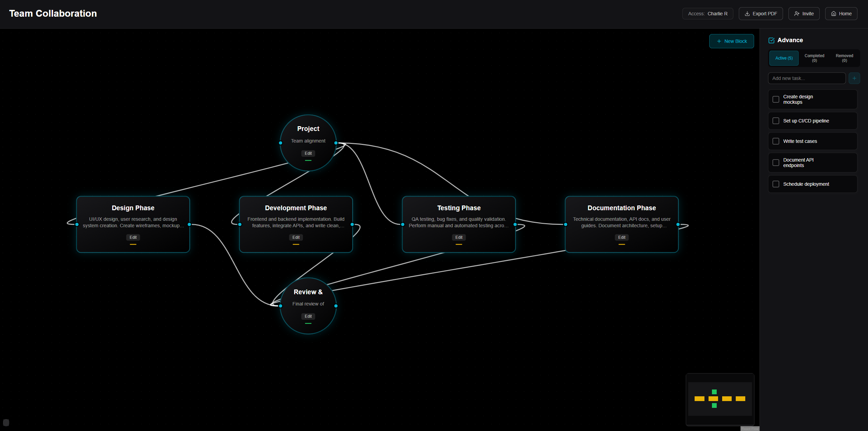Mark Schedule deployment as complete

pyautogui.click(x=776, y=184)
